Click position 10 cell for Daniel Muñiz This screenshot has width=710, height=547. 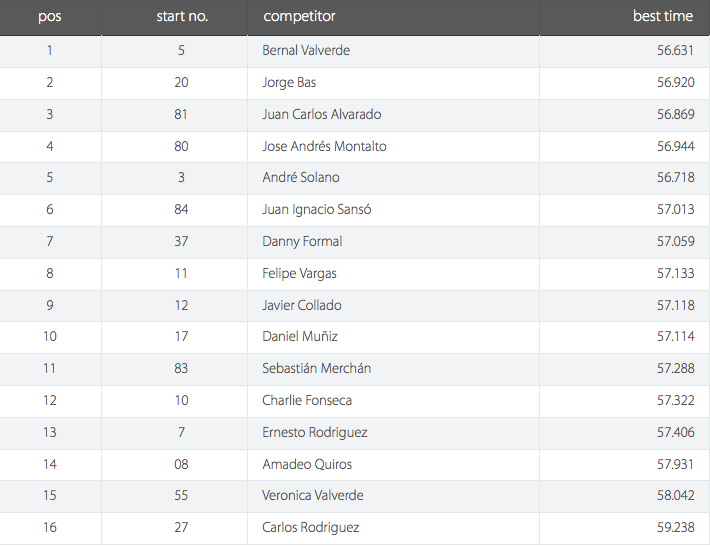[50, 336]
